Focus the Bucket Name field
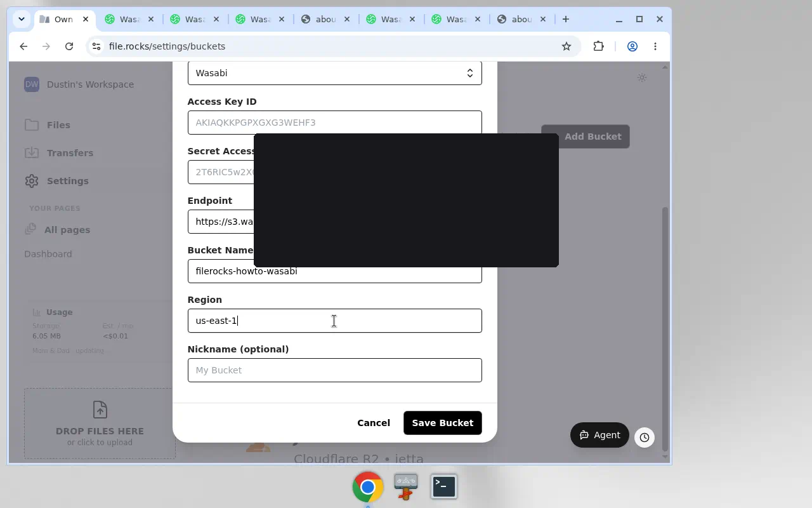 click(x=335, y=271)
